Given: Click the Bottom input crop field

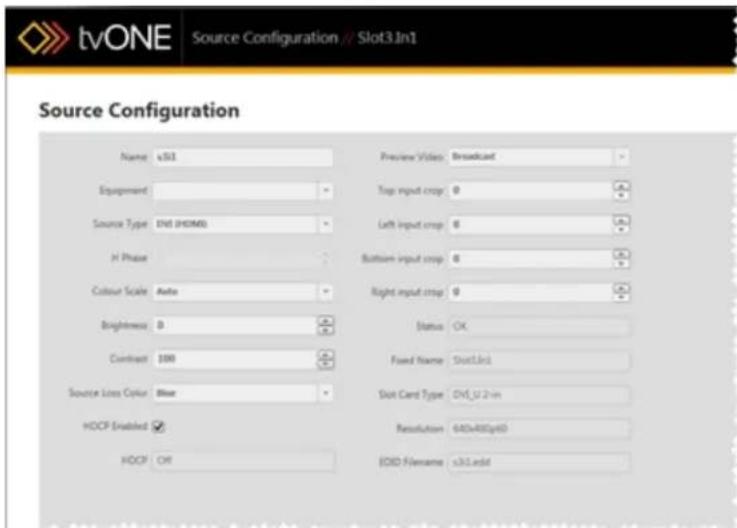Looking at the screenshot, I should click(x=531, y=259).
